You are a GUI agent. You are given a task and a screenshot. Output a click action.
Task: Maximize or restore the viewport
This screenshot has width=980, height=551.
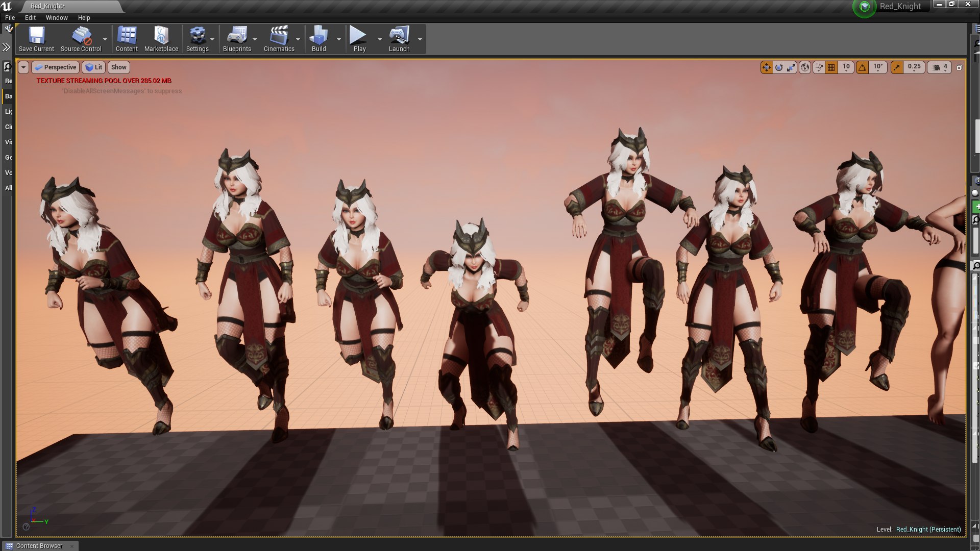[959, 67]
